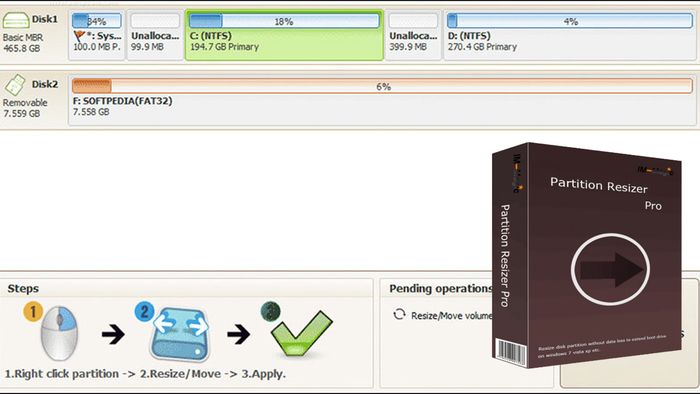The width and height of the screenshot is (700, 394).
Task: Select the Disk1 hard drive icon
Action: click(16, 21)
